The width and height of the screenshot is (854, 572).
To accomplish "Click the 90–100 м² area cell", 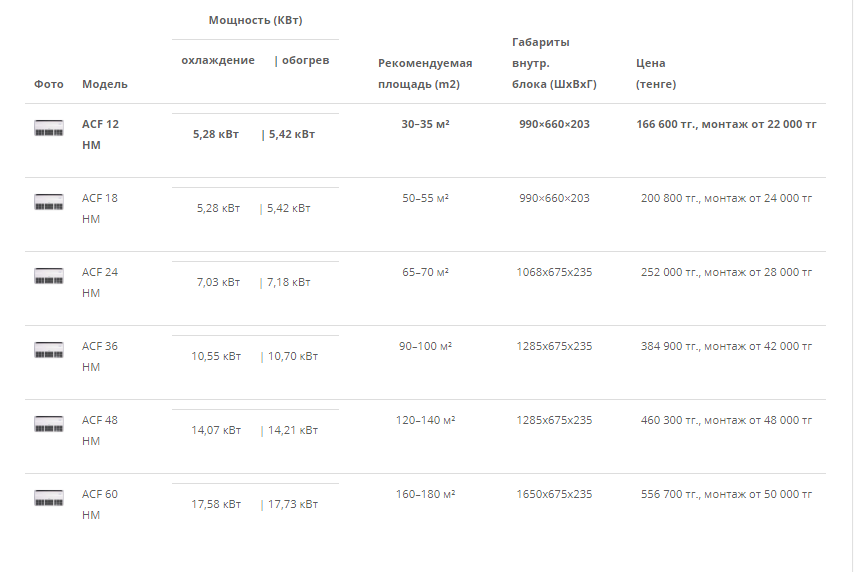I will click(425, 346).
